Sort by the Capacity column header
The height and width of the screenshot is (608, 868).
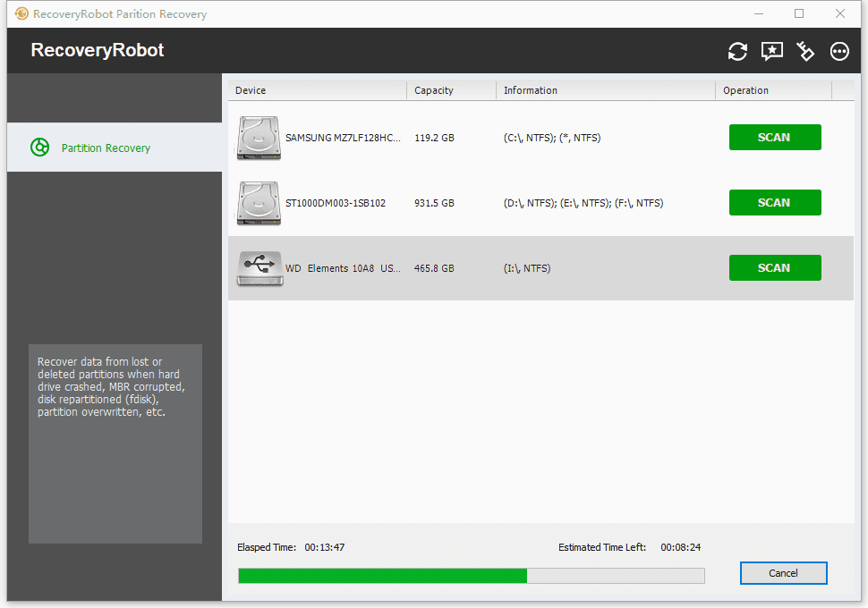pos(452,90)
